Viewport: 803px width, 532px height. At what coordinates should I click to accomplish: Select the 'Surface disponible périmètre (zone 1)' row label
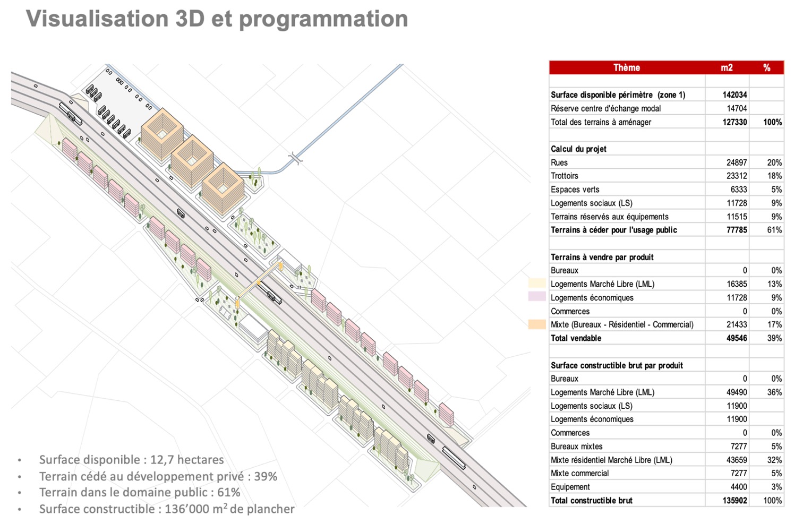pos(618,95)
